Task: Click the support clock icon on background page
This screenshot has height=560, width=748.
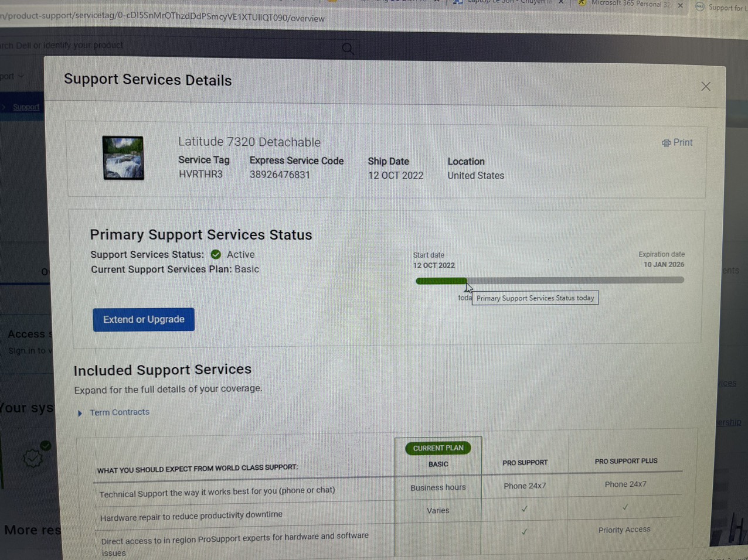Action: 33,457
